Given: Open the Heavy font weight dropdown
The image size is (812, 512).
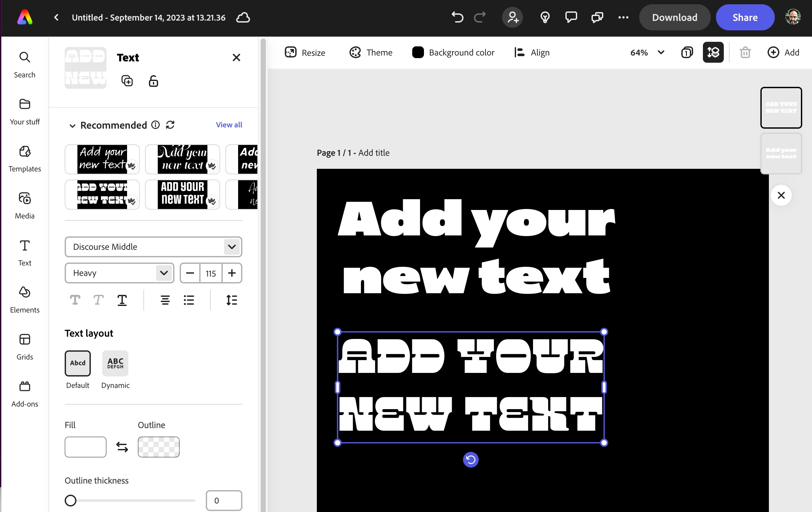Looking at the screenshot, I should pyautogui.click(x=119, y=273).
